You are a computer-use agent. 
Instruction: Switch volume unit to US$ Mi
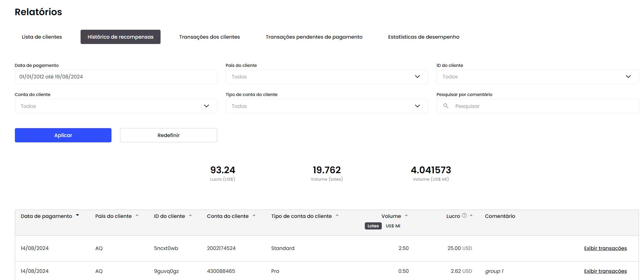(393, 226)
